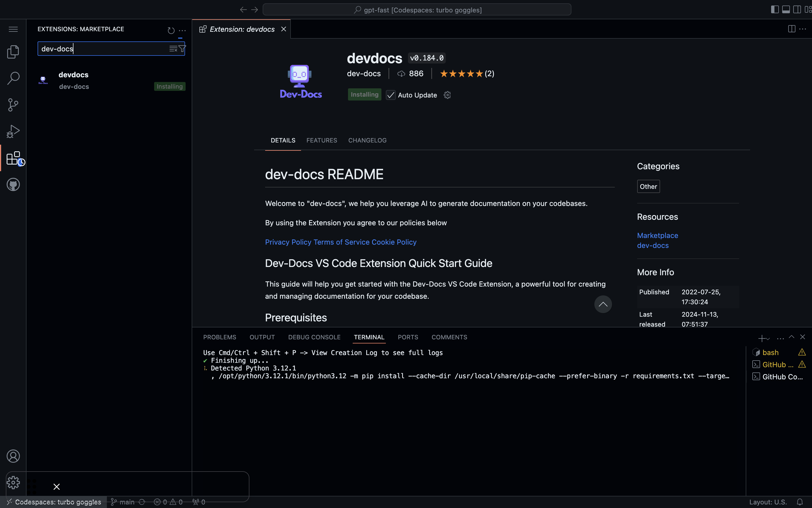812x508 pixels.
Task: Open the Explorer view icon
Action: [13, 51]
